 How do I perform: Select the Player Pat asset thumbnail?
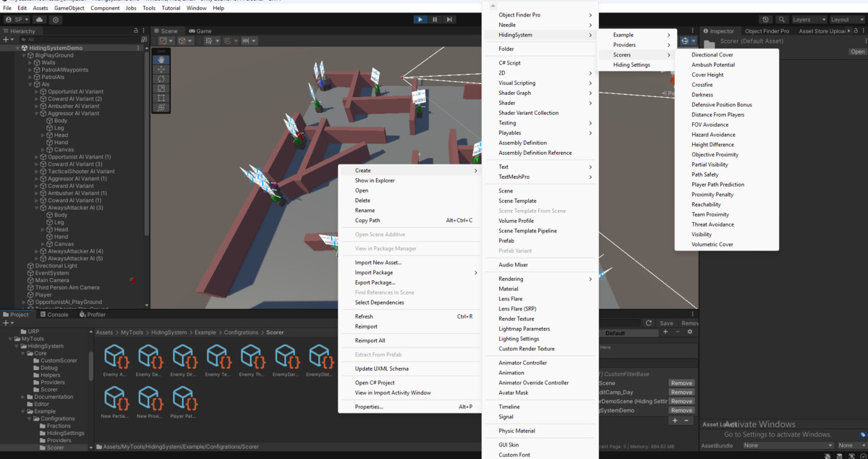[x=184, y=400]
